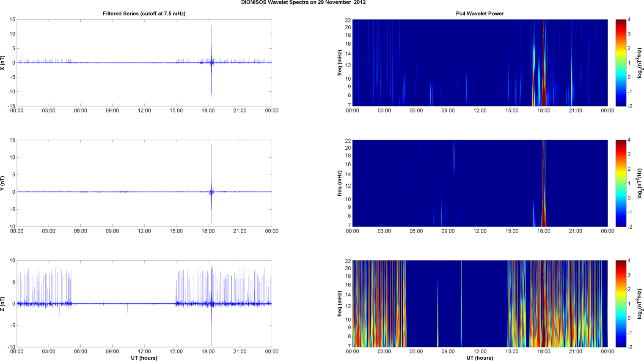Click the flat midday section of Z series
The width and height of the screenshot is (644, 361).
(144, 304)
